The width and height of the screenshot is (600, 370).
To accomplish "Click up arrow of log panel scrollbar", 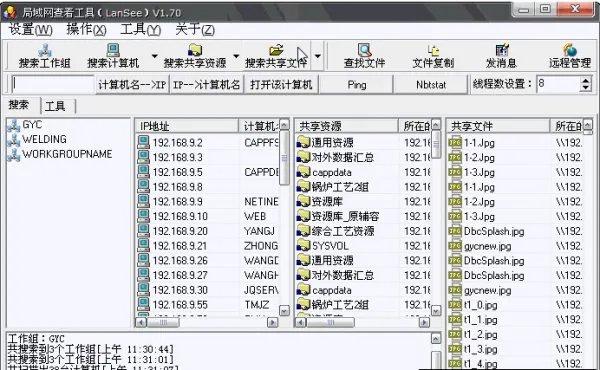I will coord(436,338).
